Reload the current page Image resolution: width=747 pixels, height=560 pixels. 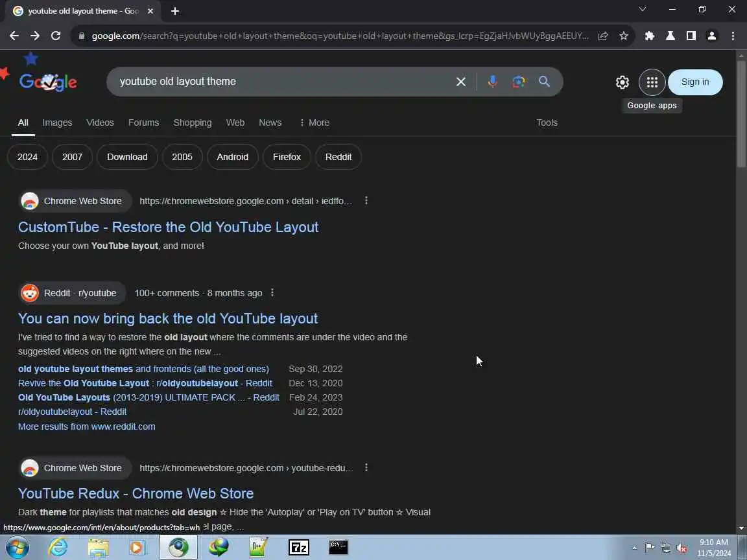(56, 36)
